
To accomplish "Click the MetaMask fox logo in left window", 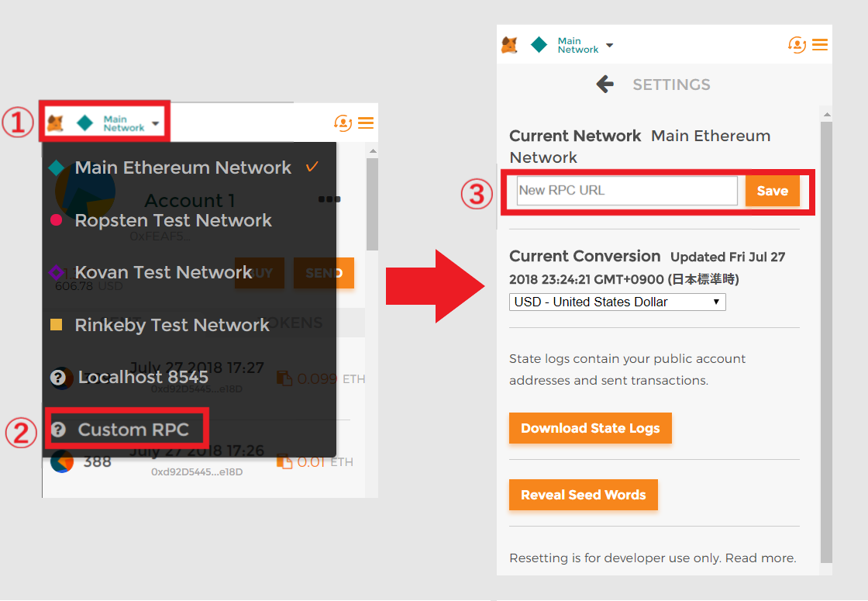I will tap(55, 123).
